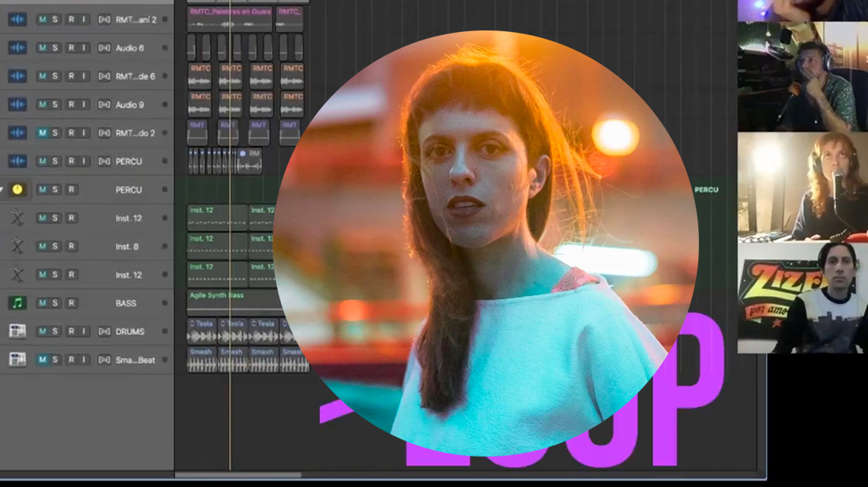Viewport: 868px width, 487px height.
Task: Click the stereo input icon on DRUMS track
Action: pyautogui.click(x=104, y=331)
